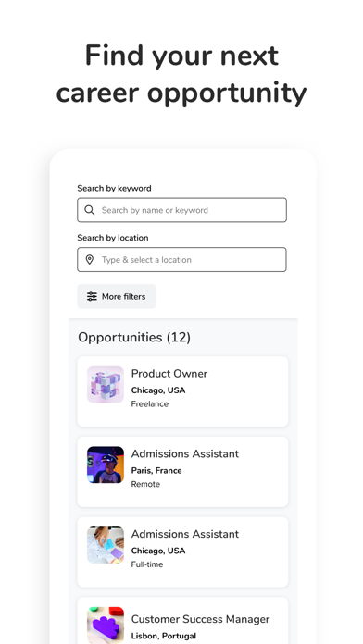The width and height of the screenshot is (363, 644).
Task: Click the location pin icon
Action: tap(89, 260)
